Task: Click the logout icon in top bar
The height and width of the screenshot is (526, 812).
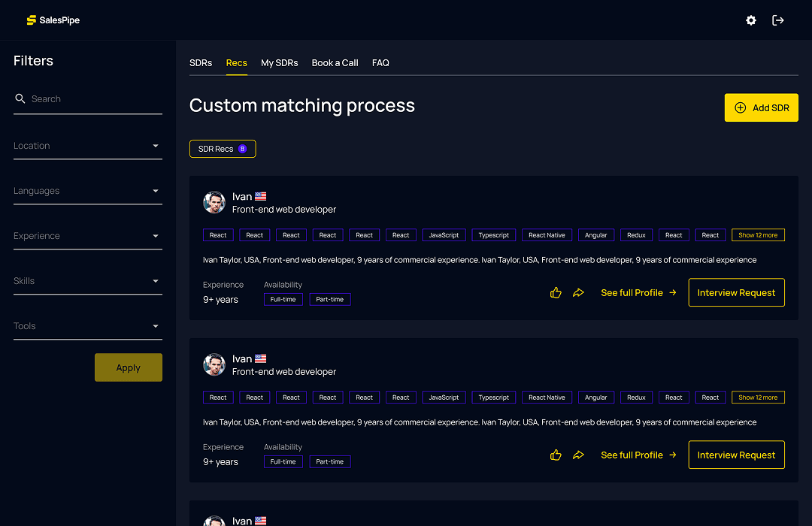Action: [778, 20]
